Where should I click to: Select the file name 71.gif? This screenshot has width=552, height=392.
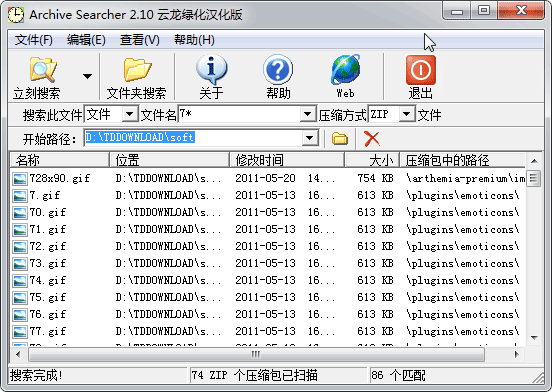click(48, 229)
